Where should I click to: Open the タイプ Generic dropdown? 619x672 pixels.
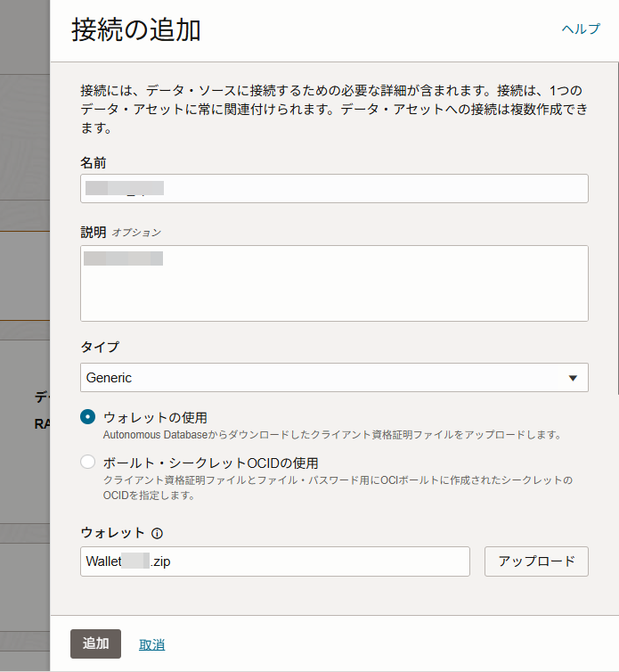tap(334, 378)
